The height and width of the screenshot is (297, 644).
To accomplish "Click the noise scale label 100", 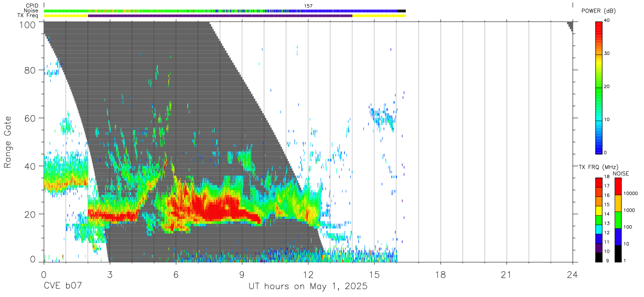I will (x=628, y=228).
